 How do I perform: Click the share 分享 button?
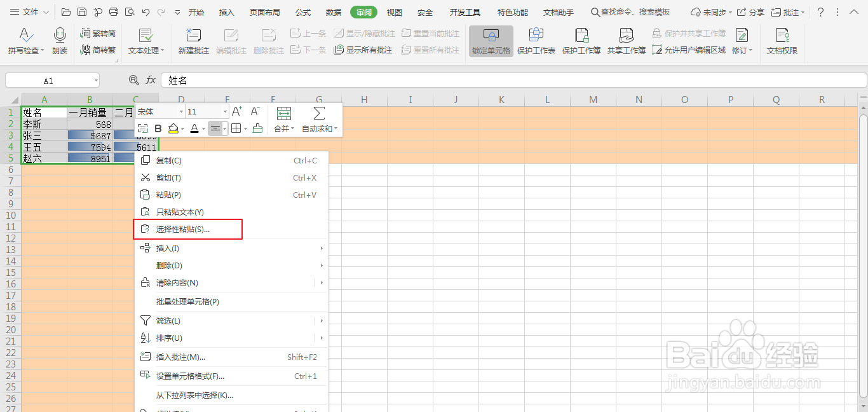[750, 12]
